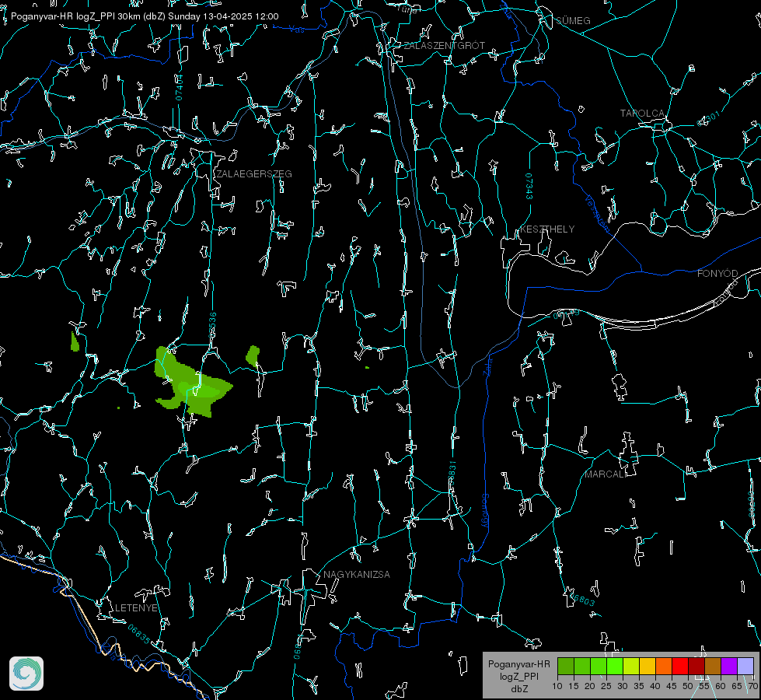This screenshot has width=761, height=700.
Task: Click the swirl logo icon
Action: pyautogui.click(x=26, y=674)
